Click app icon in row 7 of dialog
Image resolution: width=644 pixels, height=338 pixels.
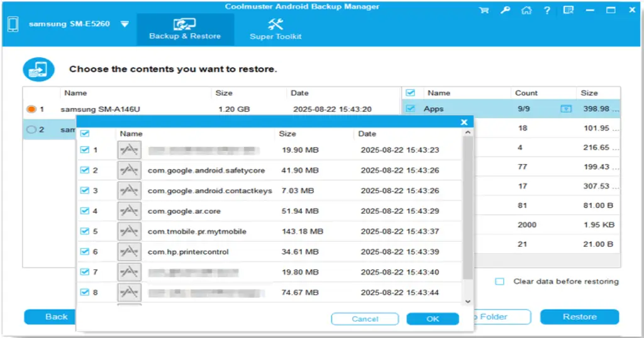pyautogui.click(x=130, y=272)
